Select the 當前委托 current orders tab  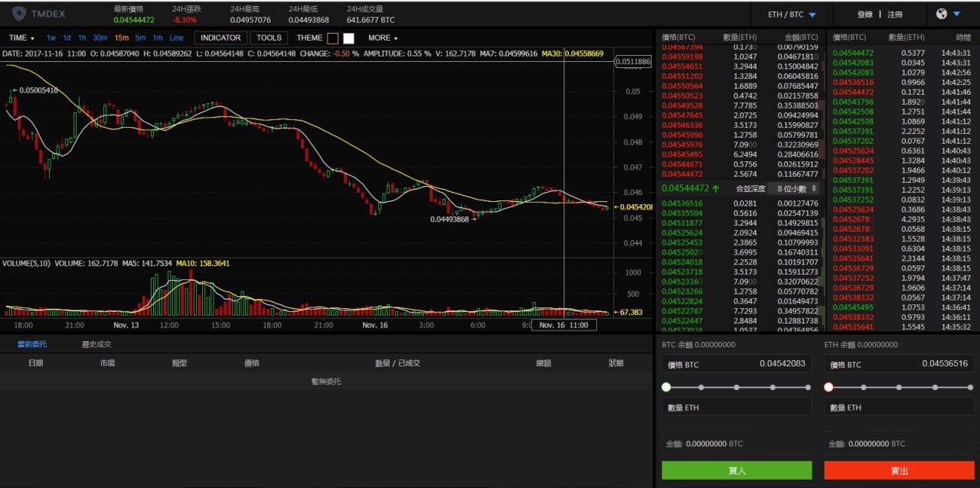[32, 344]
